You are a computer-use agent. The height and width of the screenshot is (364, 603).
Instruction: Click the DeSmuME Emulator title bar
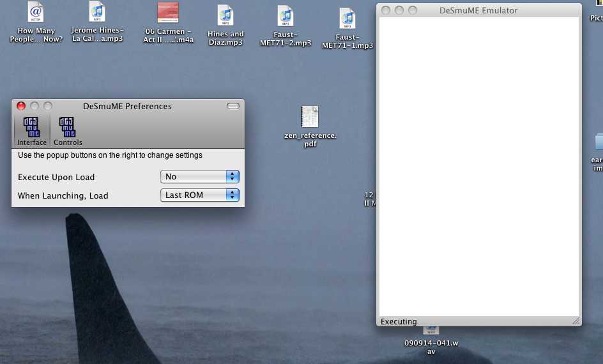click(x=479, y=10)
